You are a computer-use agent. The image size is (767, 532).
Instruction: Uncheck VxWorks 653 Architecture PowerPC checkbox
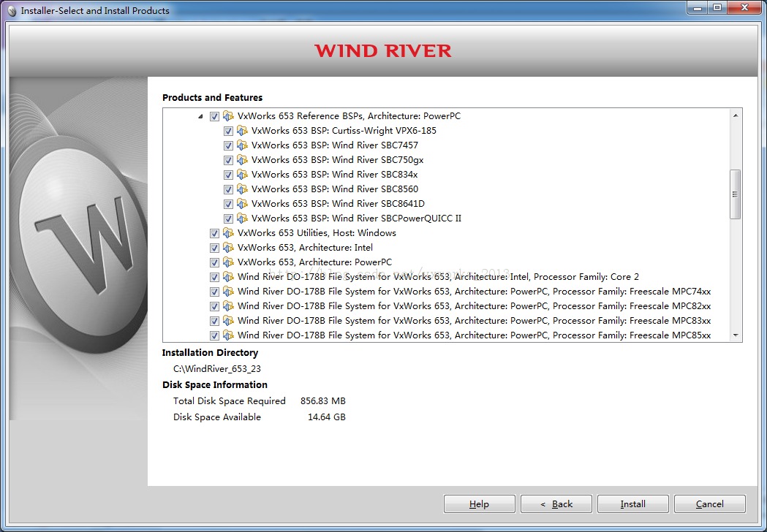[214, 262]
